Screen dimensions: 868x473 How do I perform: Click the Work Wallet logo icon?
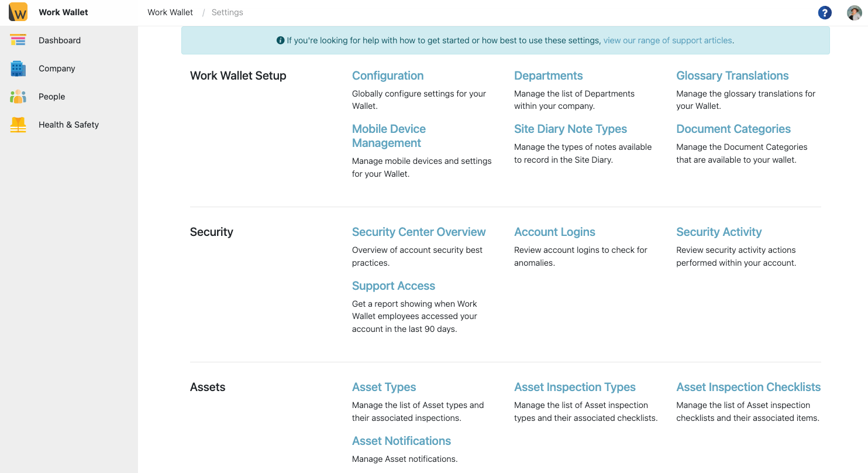(18, 12)
